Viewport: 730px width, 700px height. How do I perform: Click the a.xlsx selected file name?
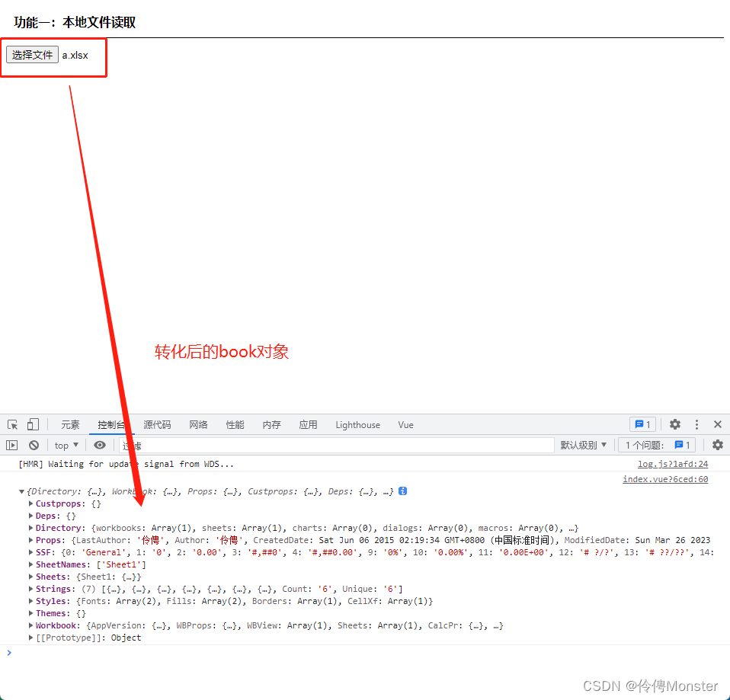[x=75, y=55]
